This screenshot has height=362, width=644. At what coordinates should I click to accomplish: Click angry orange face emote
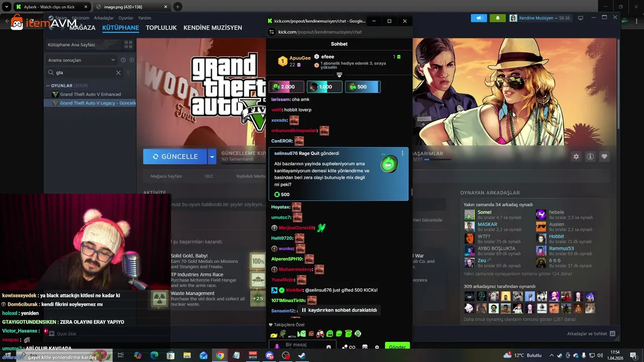pos(311,333)
